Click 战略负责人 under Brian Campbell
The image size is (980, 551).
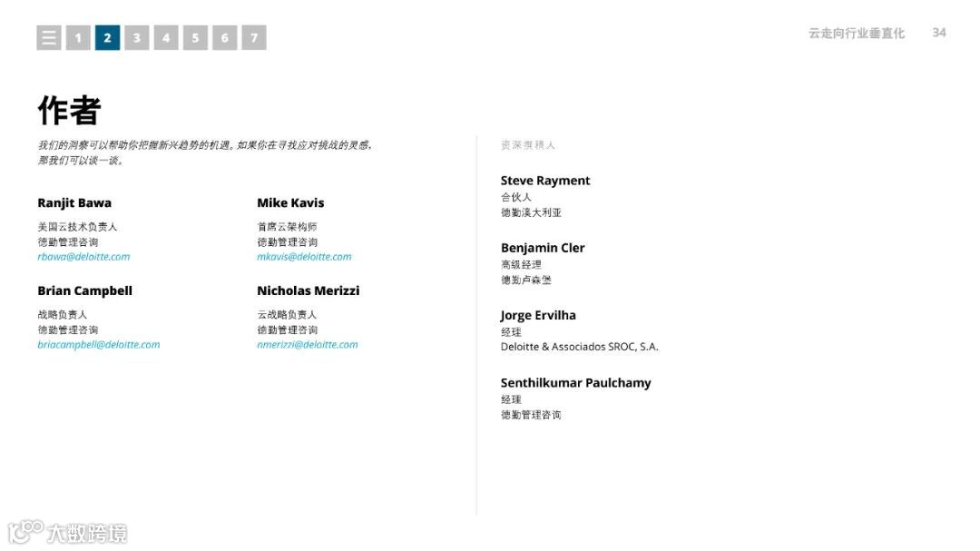click(63, 314)
